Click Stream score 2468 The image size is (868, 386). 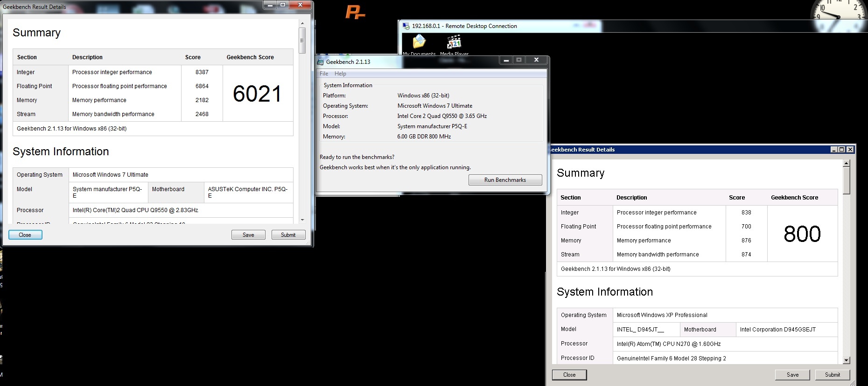202,114
